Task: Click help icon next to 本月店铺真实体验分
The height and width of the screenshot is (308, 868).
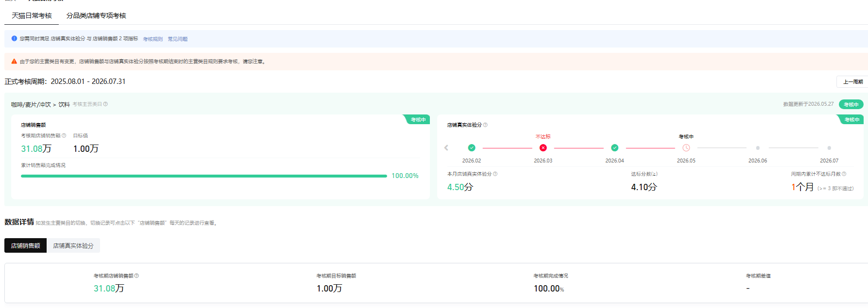Action: tap(495, 174)
